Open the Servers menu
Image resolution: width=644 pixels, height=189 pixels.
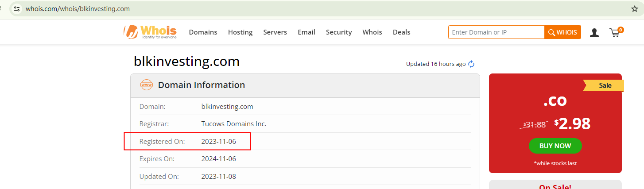point(275,32)
